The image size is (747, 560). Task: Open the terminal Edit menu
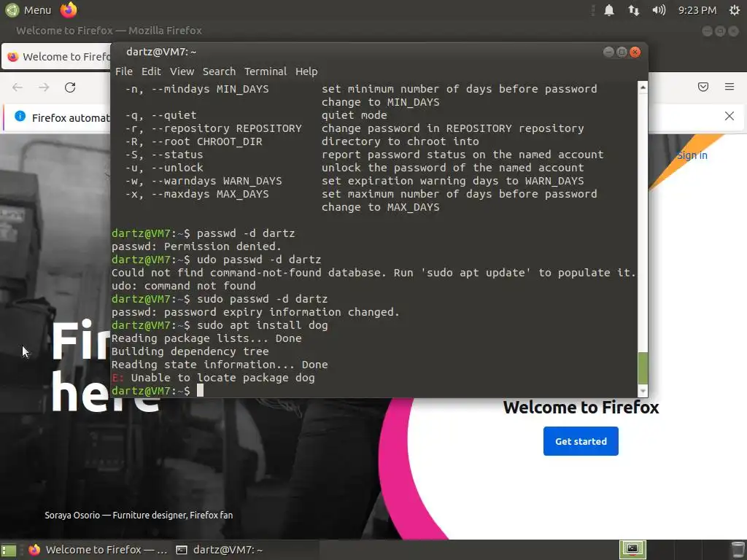coord(151,71)
